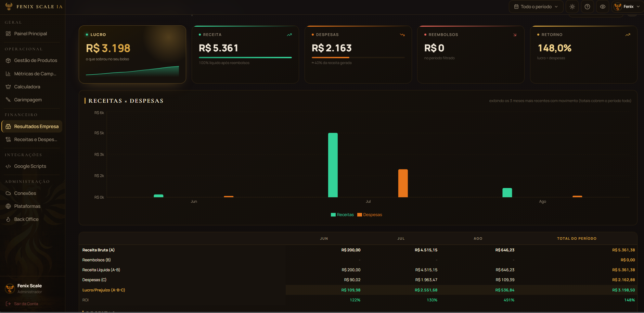Image resolution: width=644 pixels, height=313 pixels.
Task: Click the July green Receitas bar
Action: coord(333,165)
